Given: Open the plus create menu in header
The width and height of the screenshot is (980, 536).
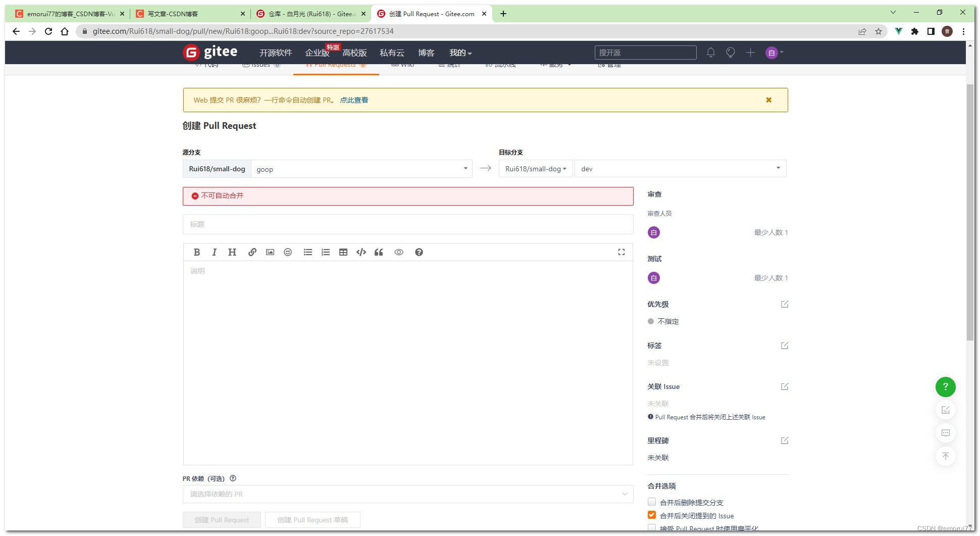Looking at the screenshot, I should click(x=750, y=53).
